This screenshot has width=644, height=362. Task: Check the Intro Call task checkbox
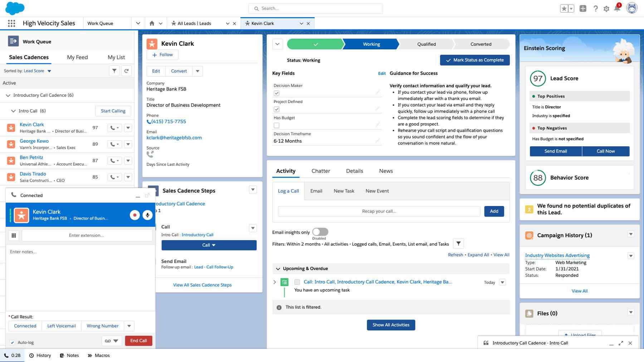point(297,282)
